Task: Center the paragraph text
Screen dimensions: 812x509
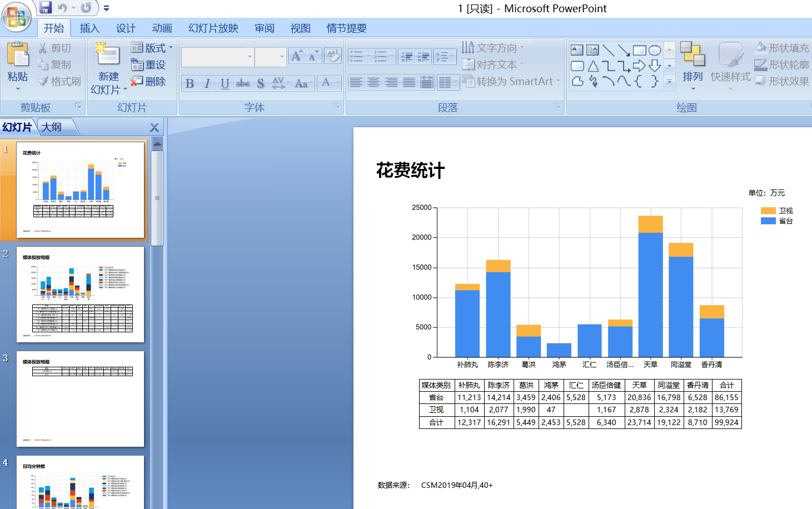Action: click(374, 83)
